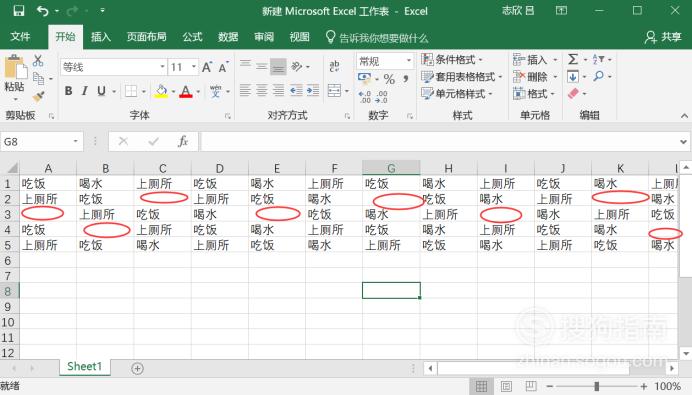The width and height of the screenshot is (692, 395).
Task: Undo the last action
Action: (43, 11)
